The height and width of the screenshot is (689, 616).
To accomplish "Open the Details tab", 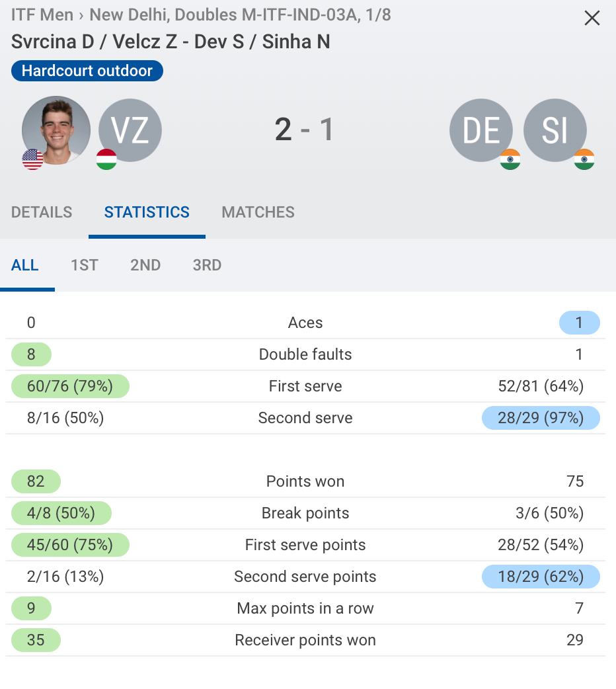I will click(x=42, y=212).
